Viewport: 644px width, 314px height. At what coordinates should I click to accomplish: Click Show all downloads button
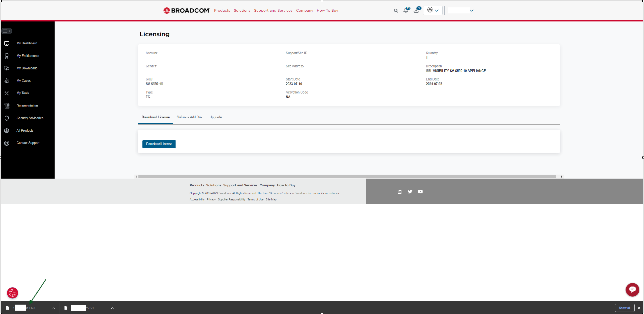point(625,308)
